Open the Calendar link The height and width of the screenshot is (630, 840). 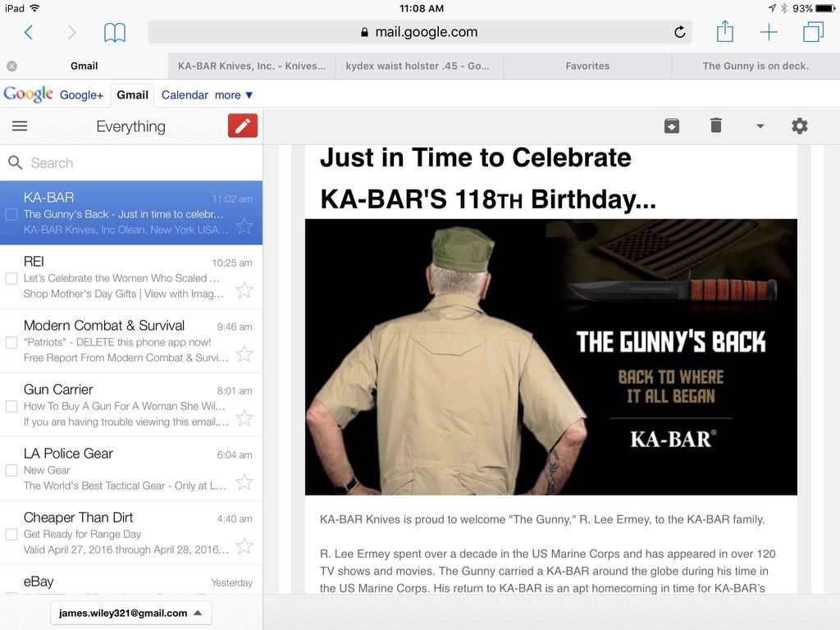tap(185, 95)
